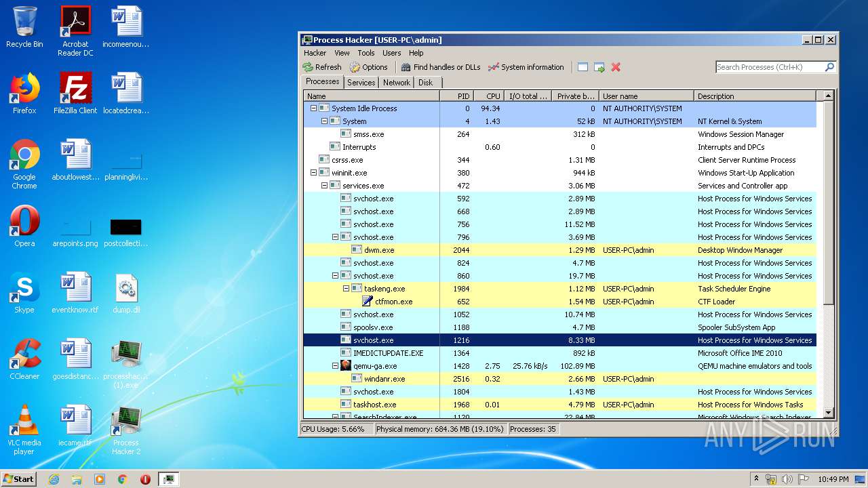Collapse the taskeng.exe tree node
The height and width of the screenshot is (488, 868).
pos(346,289)
